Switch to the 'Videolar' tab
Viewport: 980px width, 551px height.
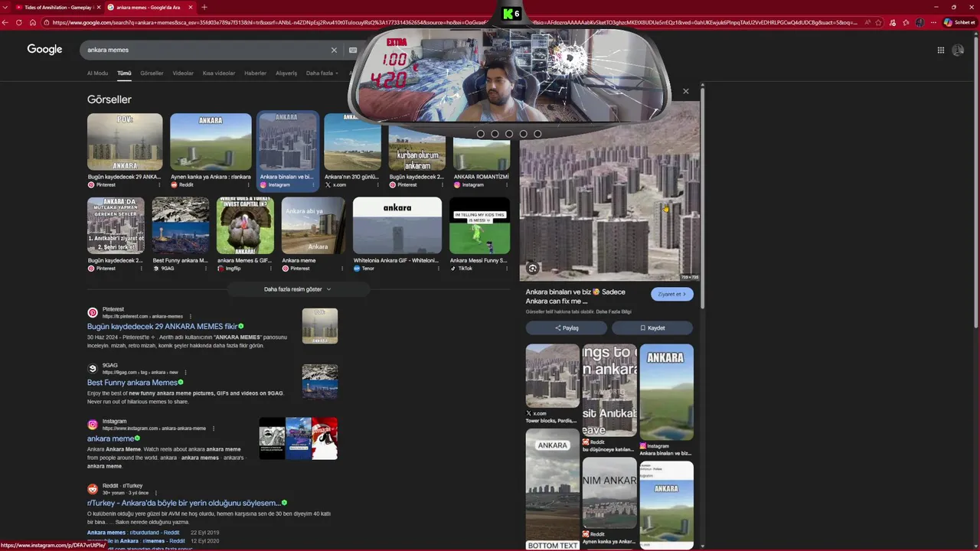click(x=183, y=73)
